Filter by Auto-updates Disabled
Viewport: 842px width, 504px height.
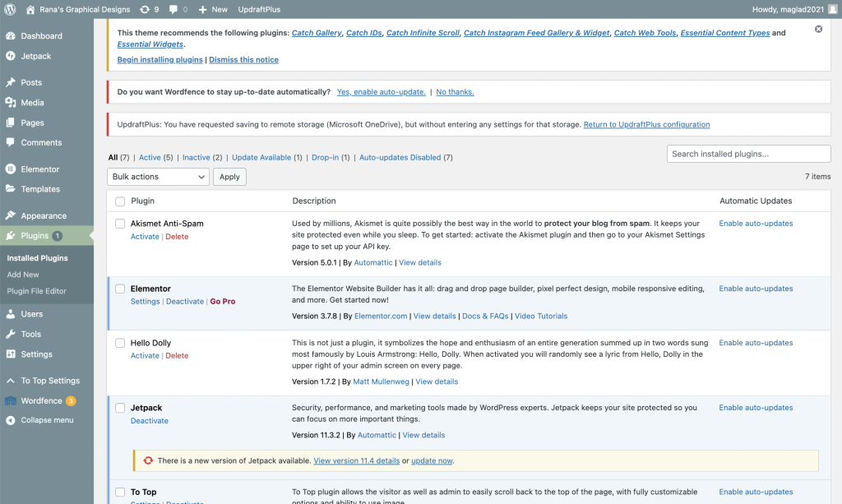pyautogui.click(x=400, y=157)
